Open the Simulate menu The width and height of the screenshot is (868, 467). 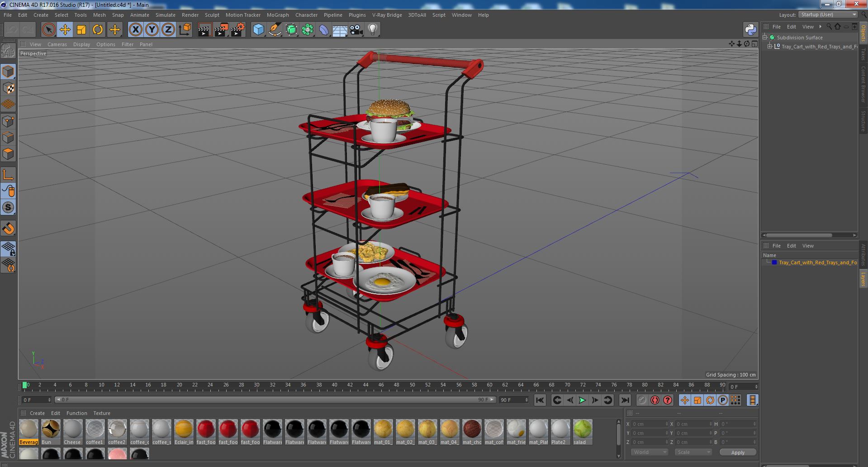(165, 15)
